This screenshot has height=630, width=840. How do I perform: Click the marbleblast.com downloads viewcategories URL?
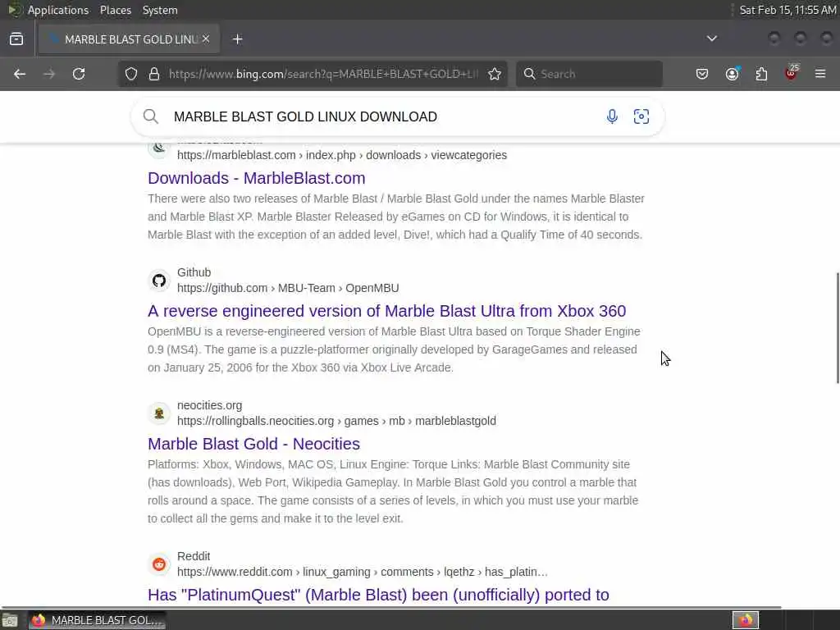[x=342, y=155]
